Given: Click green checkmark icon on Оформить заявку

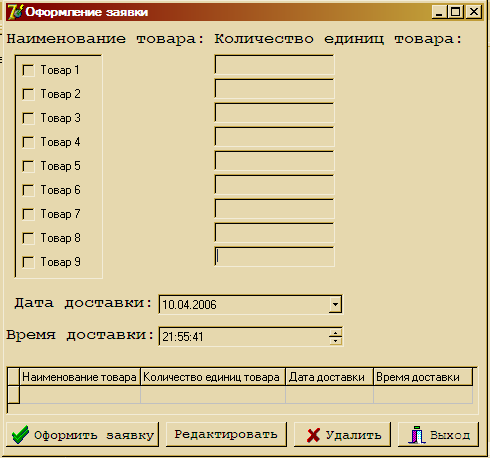Looking at the screenshot, I should coord(20,435).
